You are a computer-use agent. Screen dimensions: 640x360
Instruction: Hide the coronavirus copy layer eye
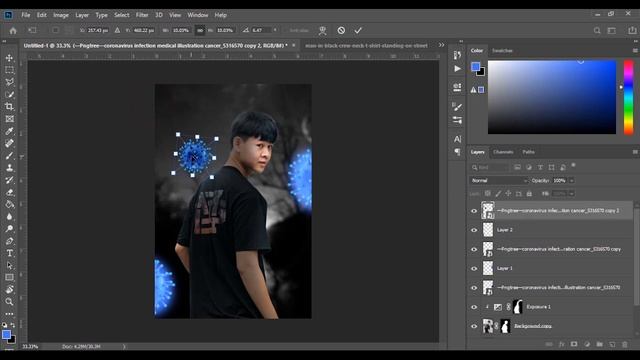(x=474, y=249)
